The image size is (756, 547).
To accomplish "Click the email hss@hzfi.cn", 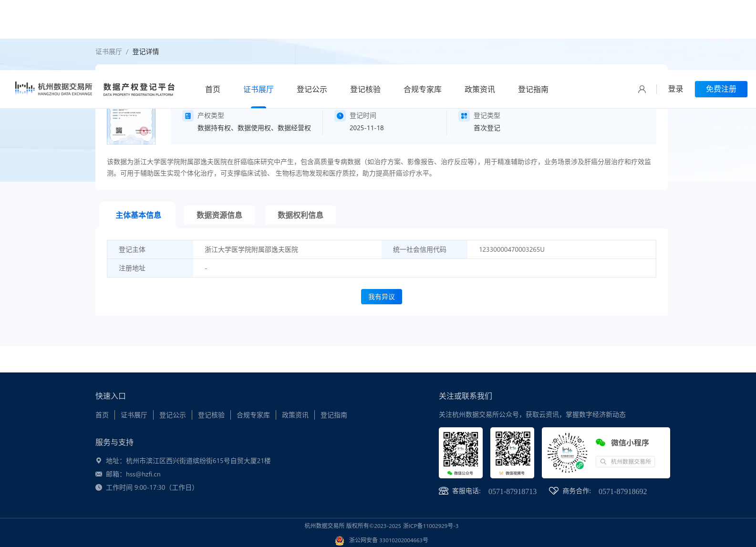I will point(143,474).
